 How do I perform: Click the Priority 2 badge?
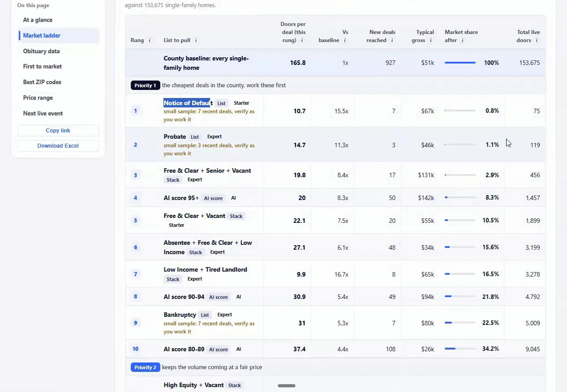145,367
